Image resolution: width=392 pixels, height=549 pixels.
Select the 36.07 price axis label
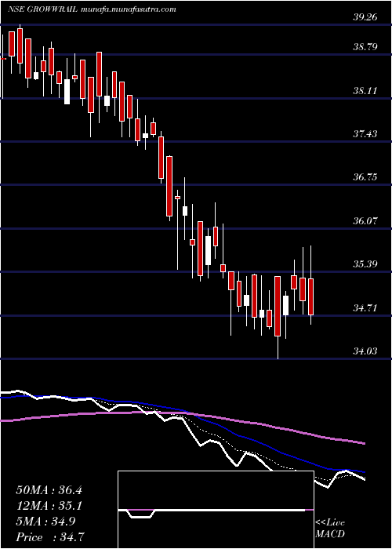[365, 220]
